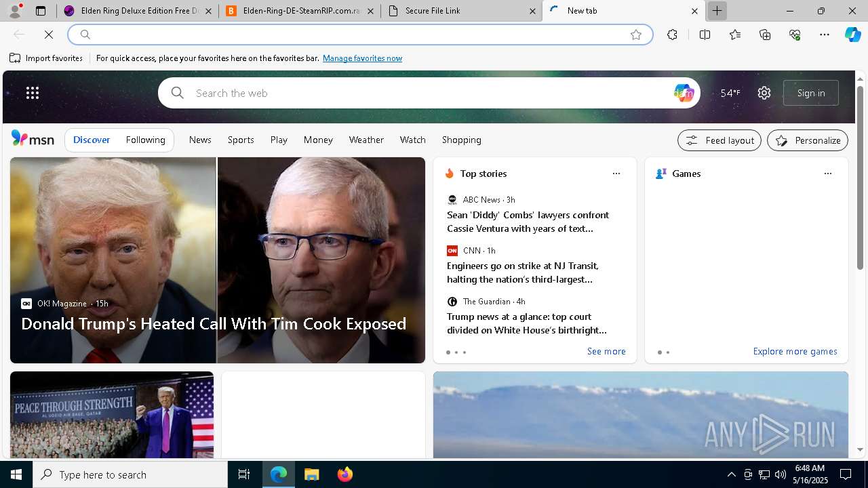This screenshot has height=488, width=868.
Task: Close the Elden Ring Deluxe Edition tab
Action: pyautogui.click(x=209, y=11)
